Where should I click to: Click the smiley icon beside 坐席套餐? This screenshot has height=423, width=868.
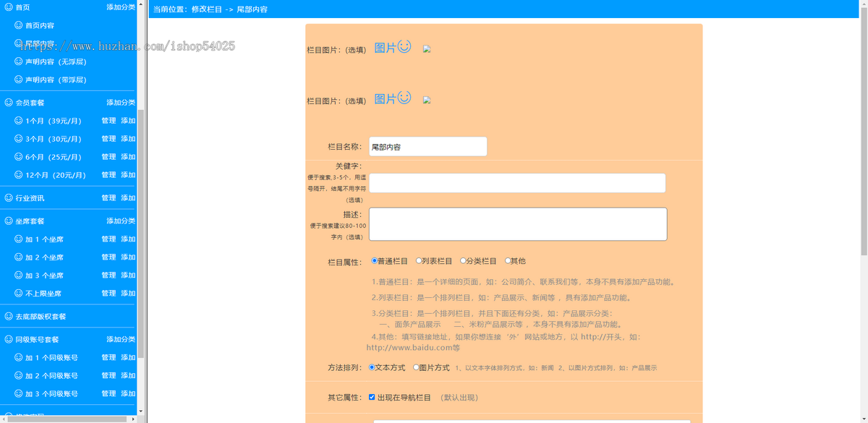(9, 221)
